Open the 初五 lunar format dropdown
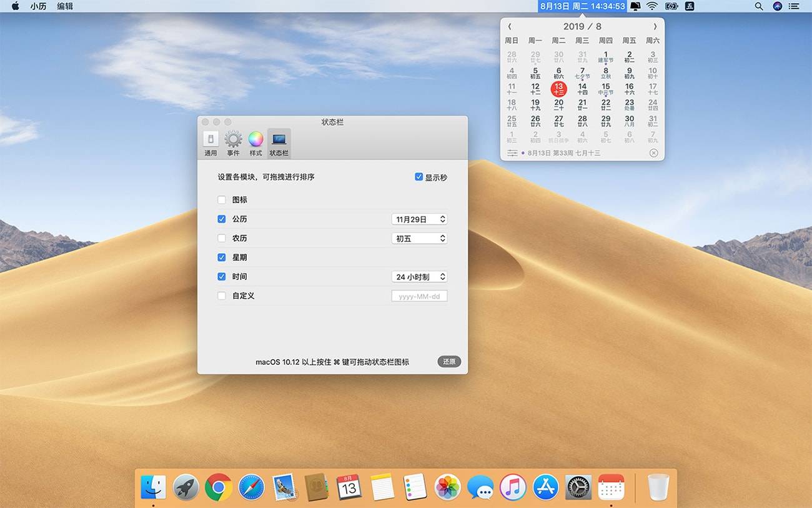The height and width of the screenshot is (508, 812). [419, 238]
